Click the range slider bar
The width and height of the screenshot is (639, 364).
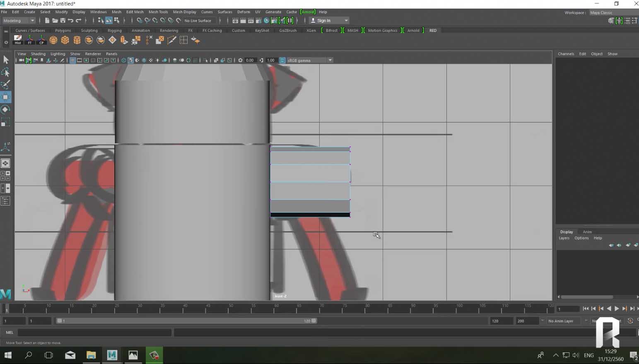(186, 321)
